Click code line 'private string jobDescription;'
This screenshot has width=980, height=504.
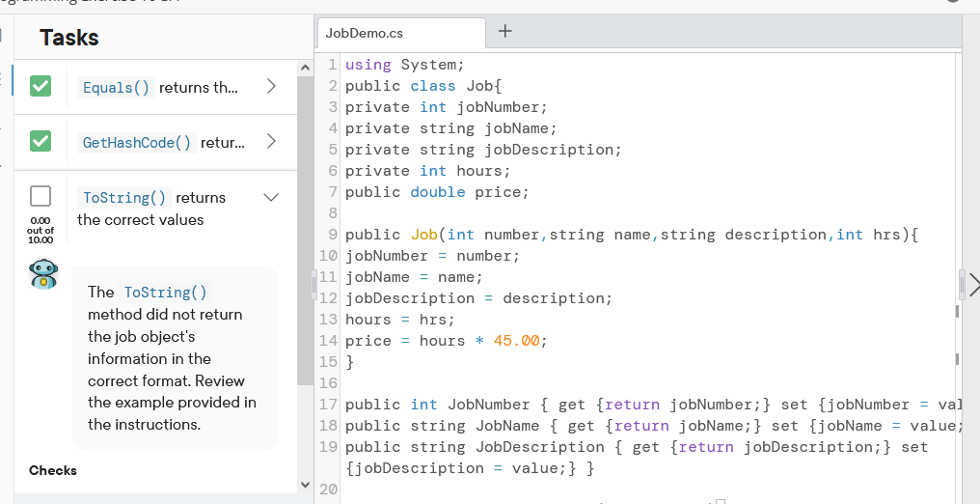[484, 150]
